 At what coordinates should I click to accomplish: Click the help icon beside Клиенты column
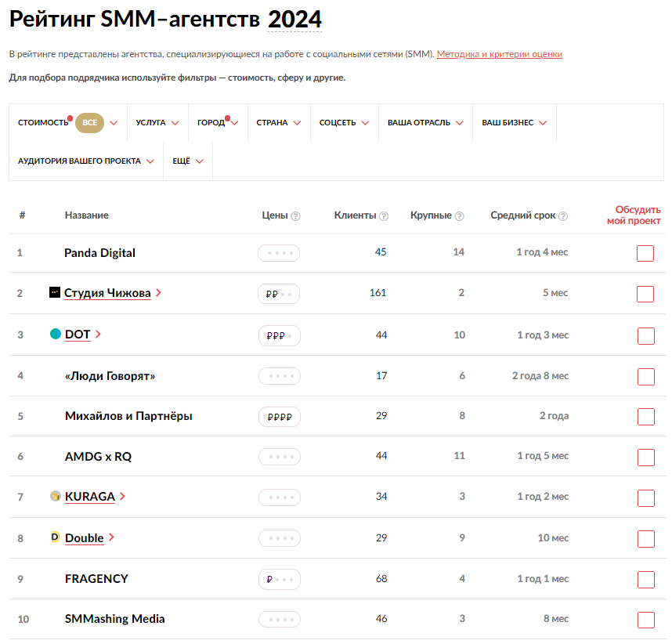[x=384, y=216]
